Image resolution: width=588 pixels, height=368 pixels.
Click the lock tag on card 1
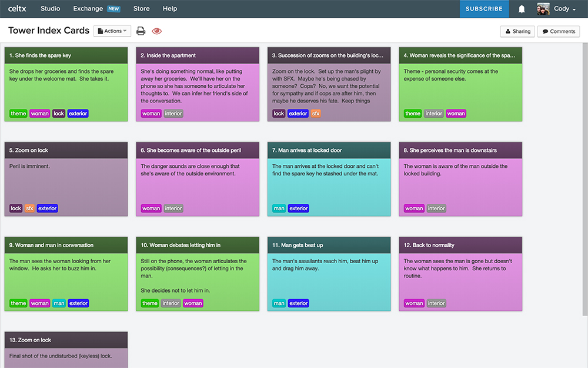point(59,114)
